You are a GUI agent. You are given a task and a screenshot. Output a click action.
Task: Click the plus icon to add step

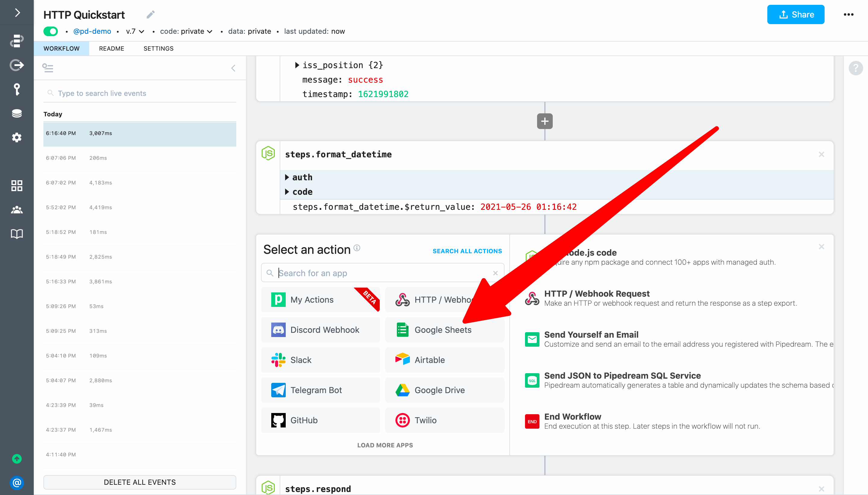pyautogui.click(x=544, y=121)
